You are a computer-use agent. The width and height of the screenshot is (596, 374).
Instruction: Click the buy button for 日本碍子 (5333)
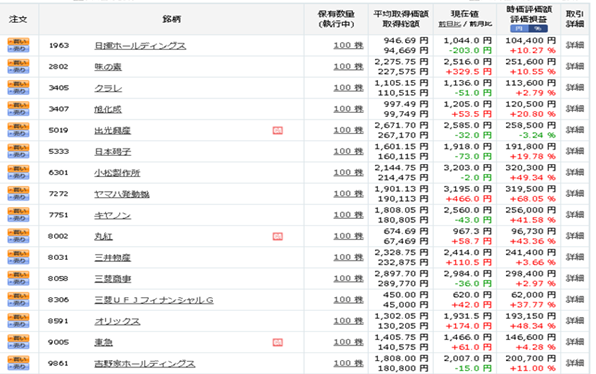tap(18, 148)
